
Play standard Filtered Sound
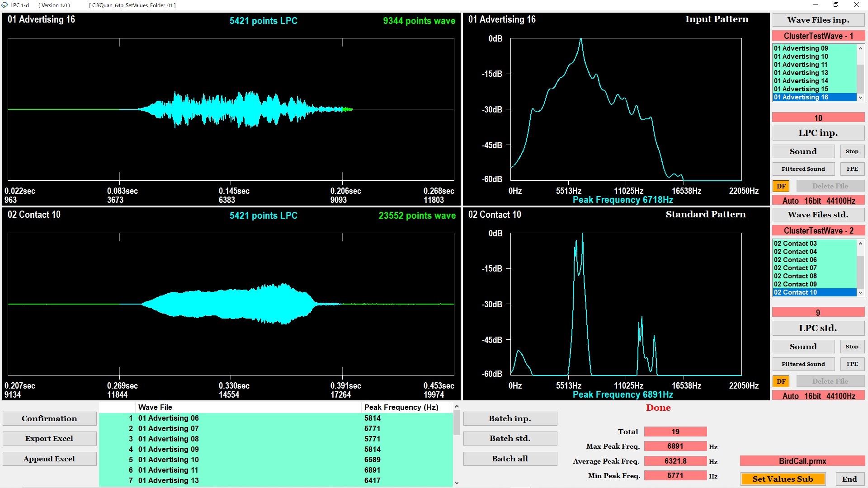tap(803, 364)
